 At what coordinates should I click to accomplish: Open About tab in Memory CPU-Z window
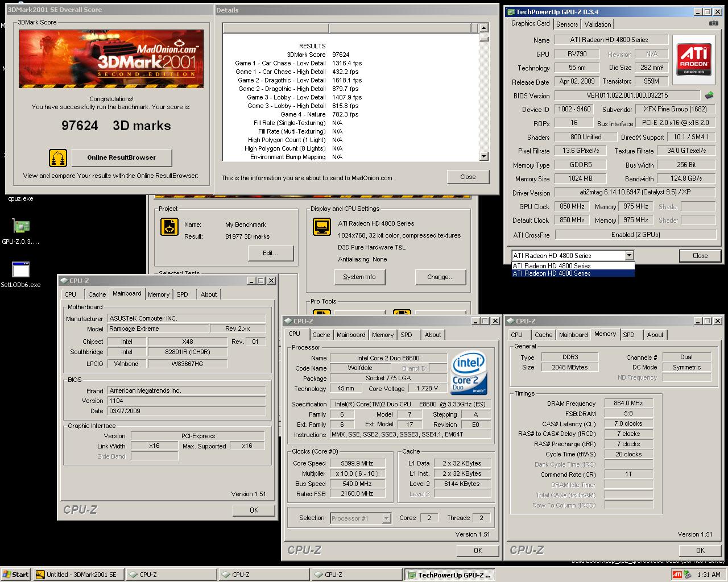(x=655, y=335)
